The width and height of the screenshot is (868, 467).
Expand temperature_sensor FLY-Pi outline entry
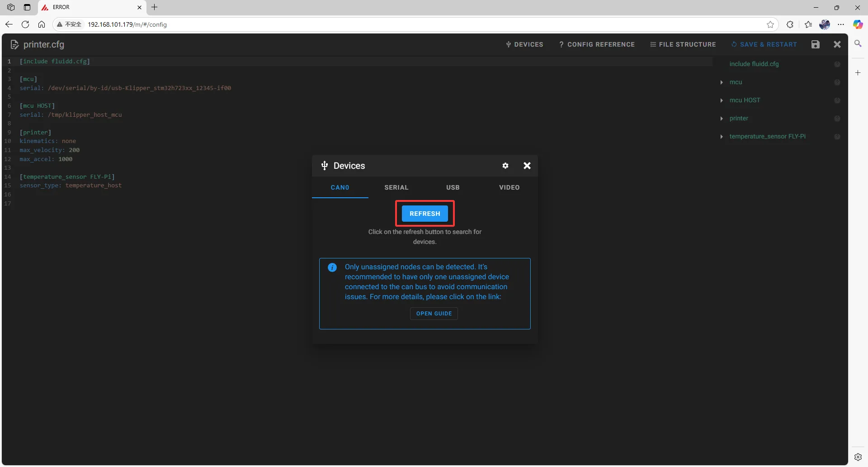coord(722,137)
